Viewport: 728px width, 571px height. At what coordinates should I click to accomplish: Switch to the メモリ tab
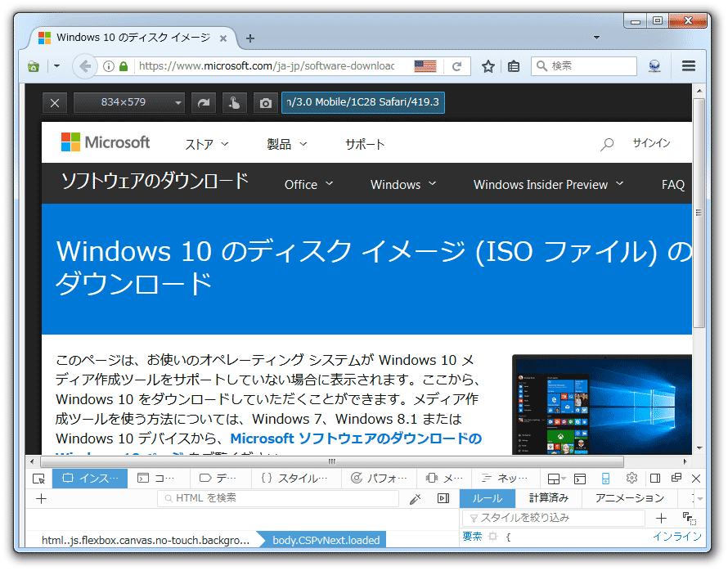pyautogui.click(x=444, y=479)
